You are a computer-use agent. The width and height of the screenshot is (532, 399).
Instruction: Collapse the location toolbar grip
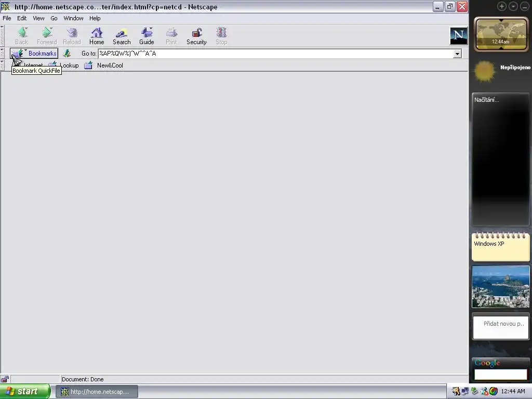tap(2, 54)
